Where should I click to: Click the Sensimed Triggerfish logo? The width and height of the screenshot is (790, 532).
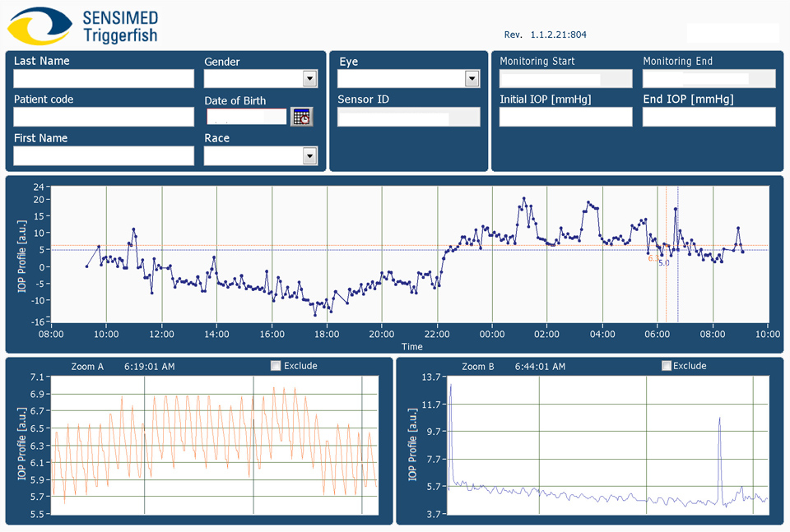(83, 25)
